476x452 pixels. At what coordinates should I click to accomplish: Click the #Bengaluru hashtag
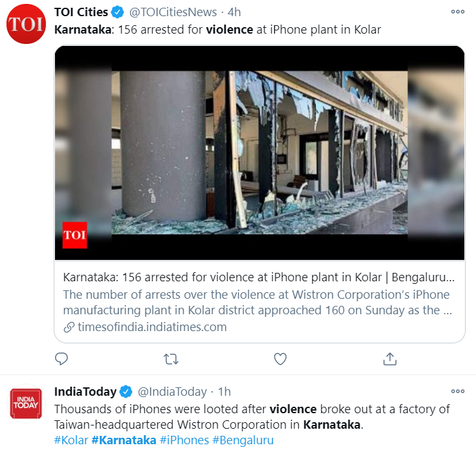click(x=243, y=440)
